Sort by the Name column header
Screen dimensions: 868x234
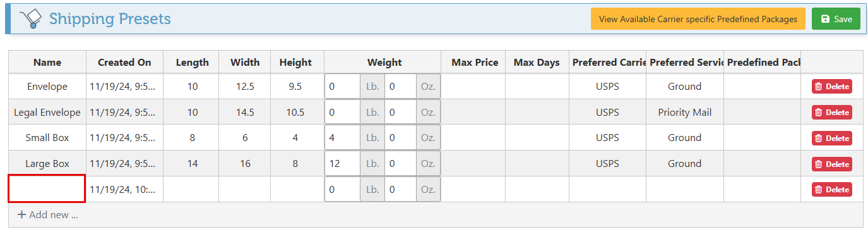47,62
